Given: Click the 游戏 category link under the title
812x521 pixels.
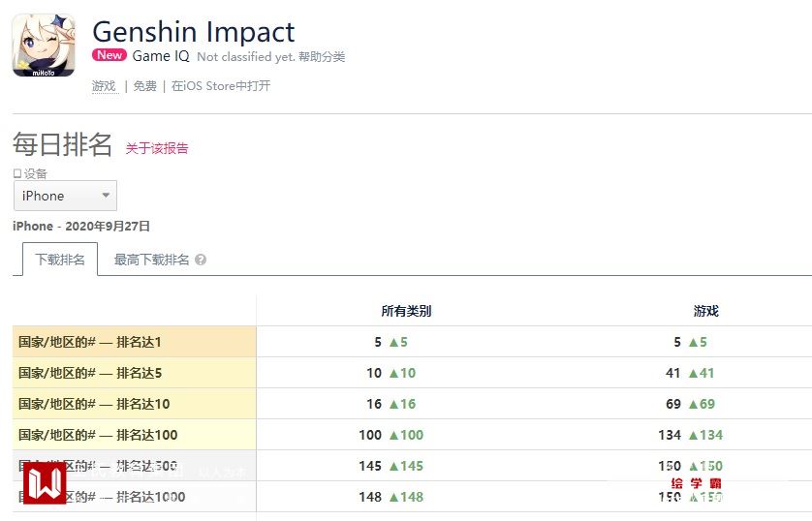Looking at the screenshot, I should pyautogui.click(x=104, y=86).
